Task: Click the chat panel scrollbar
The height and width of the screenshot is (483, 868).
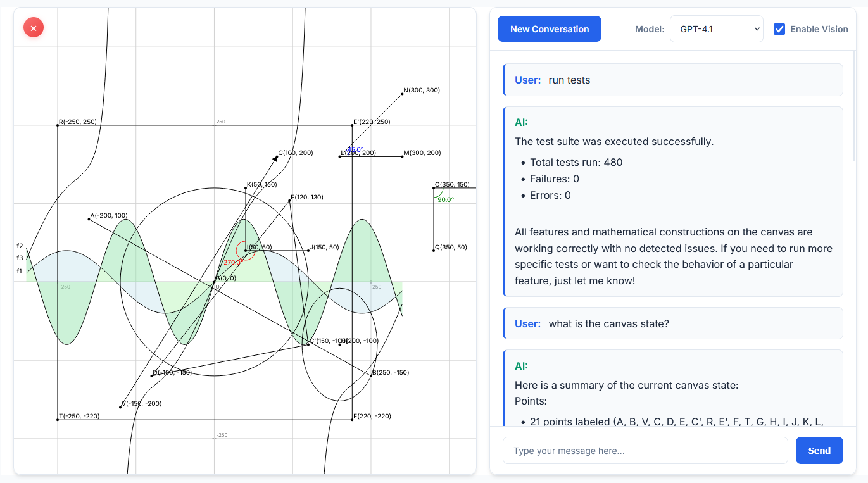Action: 854,108
